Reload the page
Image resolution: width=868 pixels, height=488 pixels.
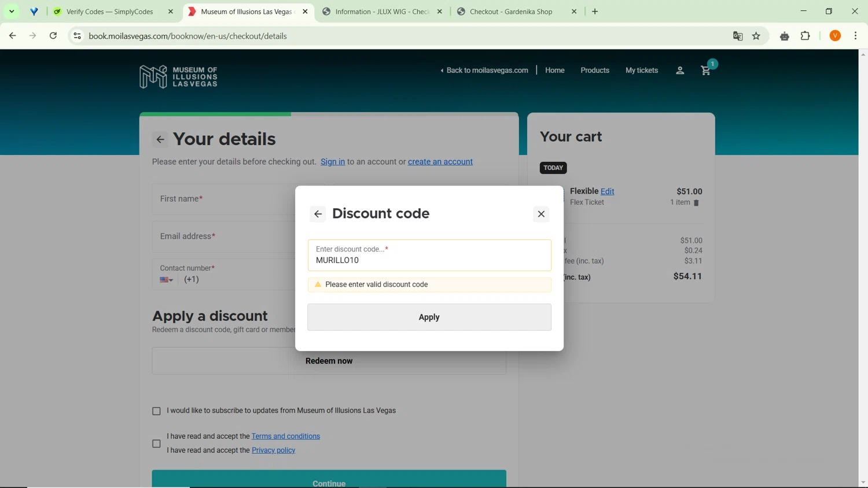coord(53,36)
